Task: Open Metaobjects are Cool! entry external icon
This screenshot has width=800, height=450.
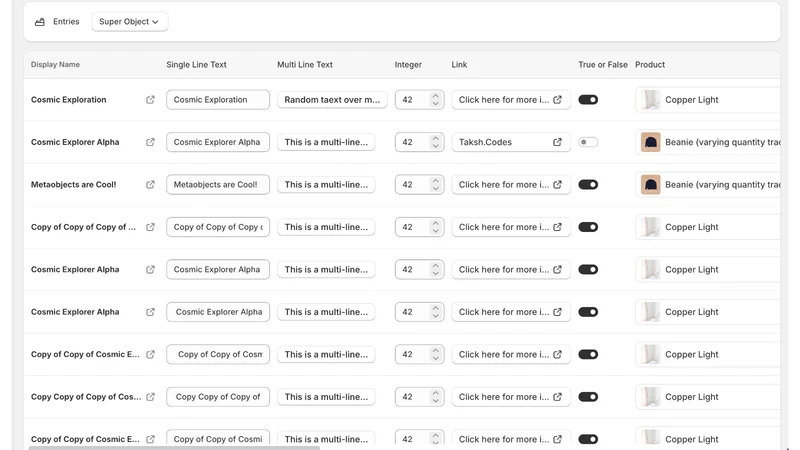Action: click(150, 185)
